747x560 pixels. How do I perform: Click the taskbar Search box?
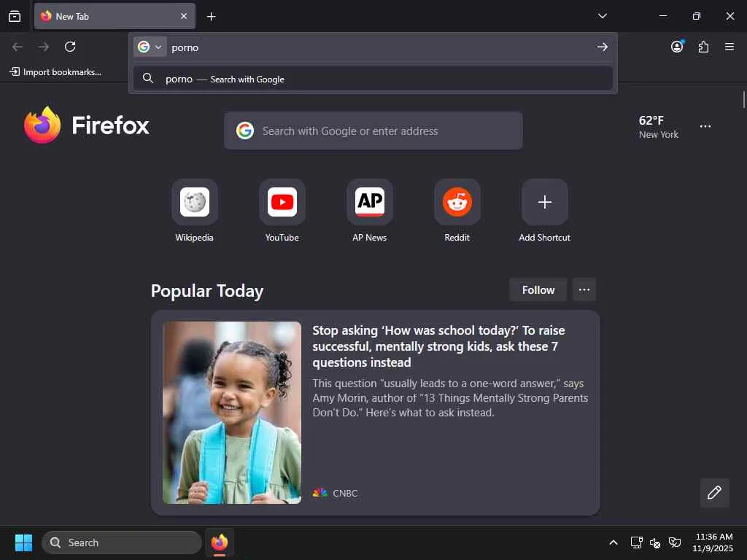click(122, 542)
